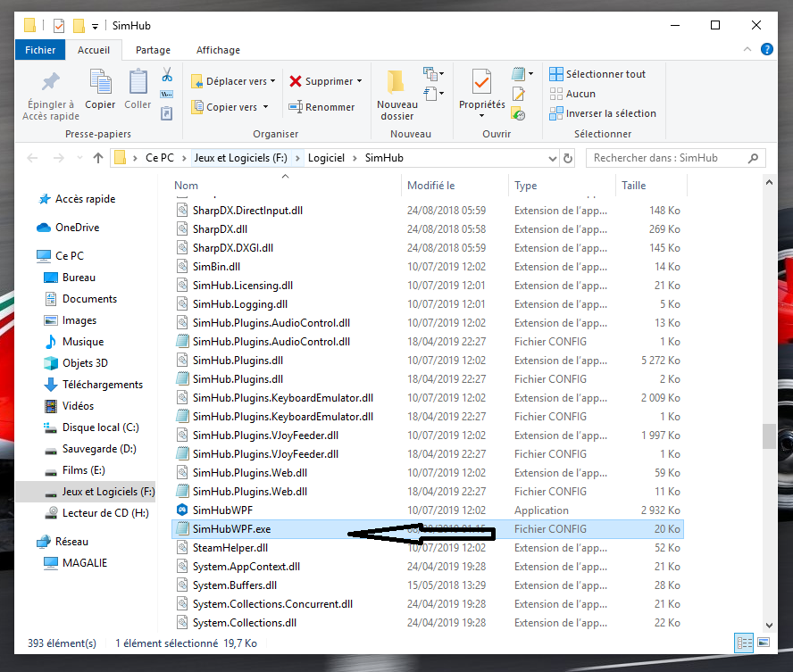Click the Copy path icon under scissors

167,94
